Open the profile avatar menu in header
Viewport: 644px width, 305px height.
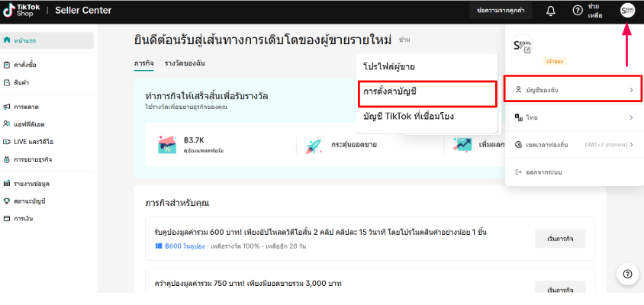(627, 11)
